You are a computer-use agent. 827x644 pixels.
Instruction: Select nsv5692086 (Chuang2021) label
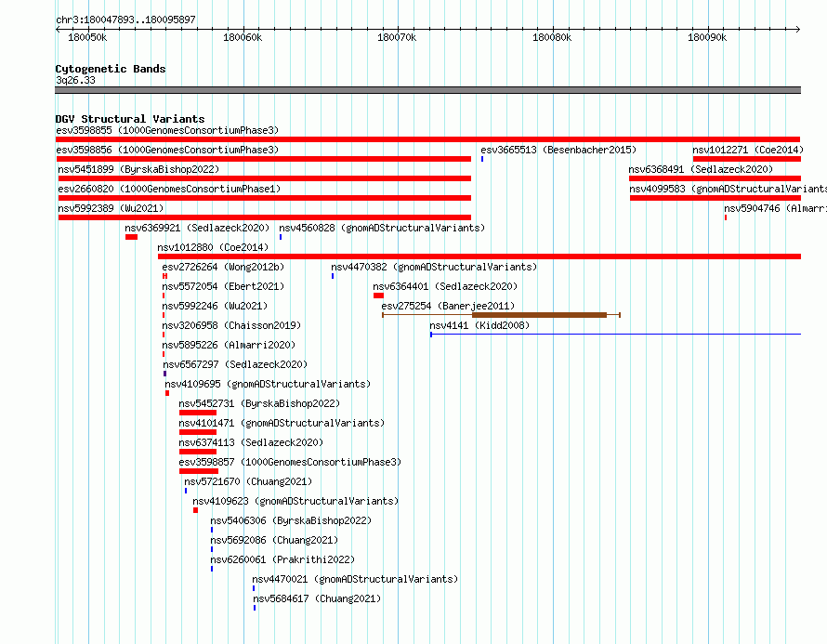(x=274, y=540)
